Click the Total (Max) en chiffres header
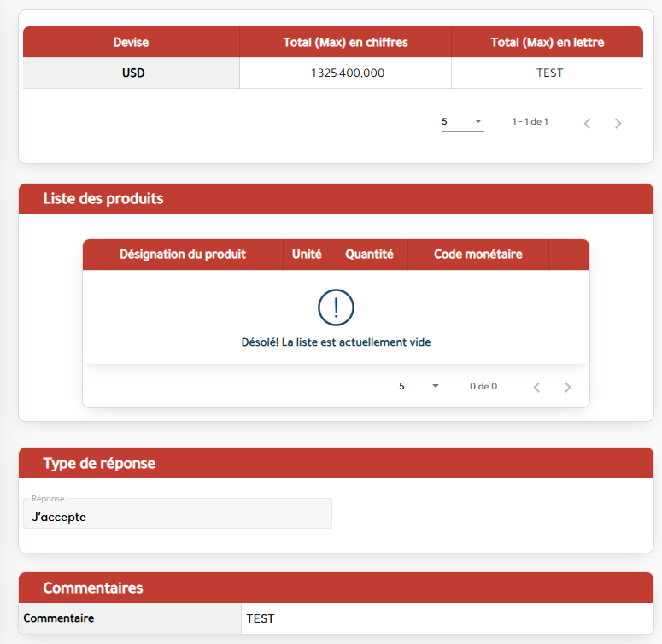 point(345,42)
